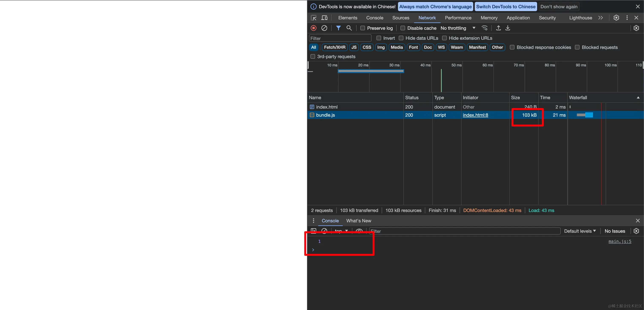The width and height of the screenshot is (644, 310).
Task: Click the info icon in notification bar
Action: (x=313, y=7)
